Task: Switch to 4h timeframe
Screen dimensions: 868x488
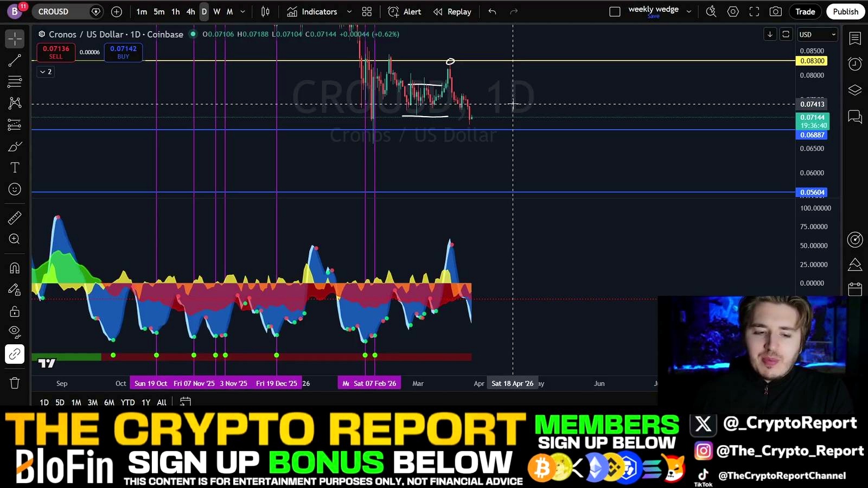Action: pyautogui.click(x=190, y=11)
